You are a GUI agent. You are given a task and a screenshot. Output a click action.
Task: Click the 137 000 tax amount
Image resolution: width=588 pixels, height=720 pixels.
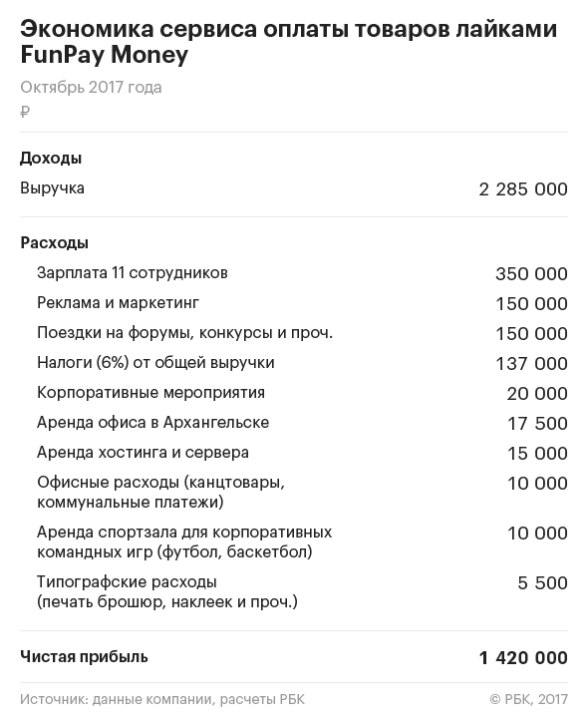(531, 364)
